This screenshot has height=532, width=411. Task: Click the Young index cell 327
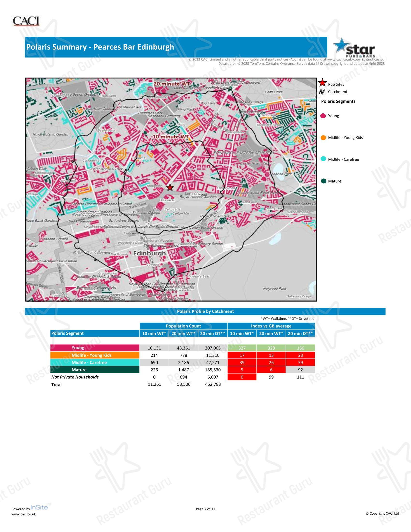(x=242, y=348)
